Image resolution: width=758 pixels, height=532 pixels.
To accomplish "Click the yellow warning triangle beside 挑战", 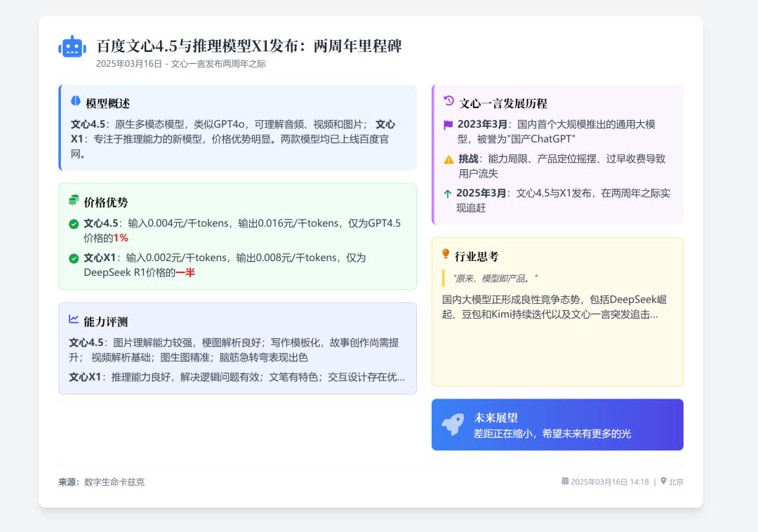I will coord(448,159).
